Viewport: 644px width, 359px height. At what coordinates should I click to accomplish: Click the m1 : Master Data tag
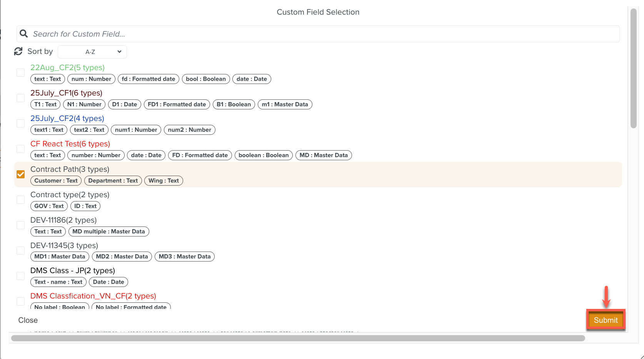point(285,104)
